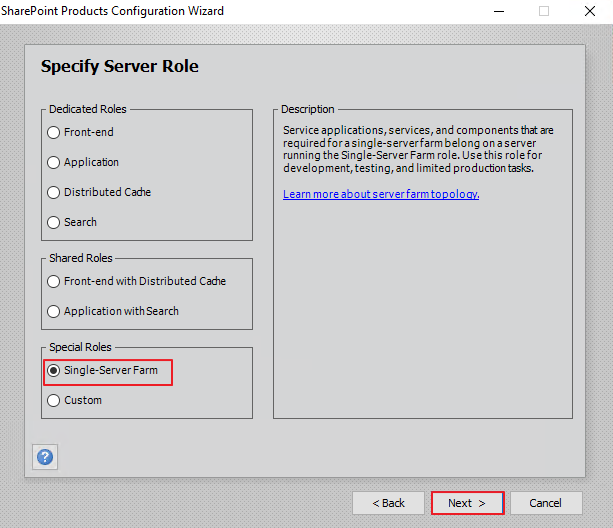Select the Single-Server Farm radio button
The image size is (613, 528).
[x=54, y=370]
